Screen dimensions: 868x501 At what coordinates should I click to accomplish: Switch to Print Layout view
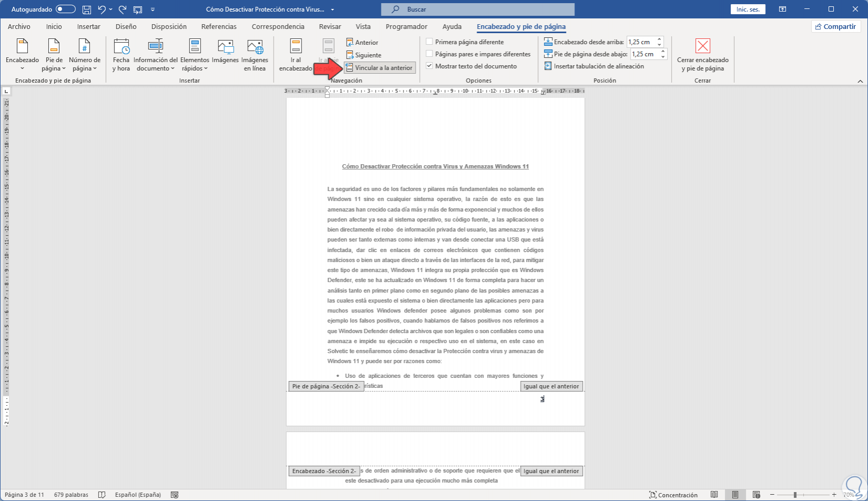click(735, 495)
